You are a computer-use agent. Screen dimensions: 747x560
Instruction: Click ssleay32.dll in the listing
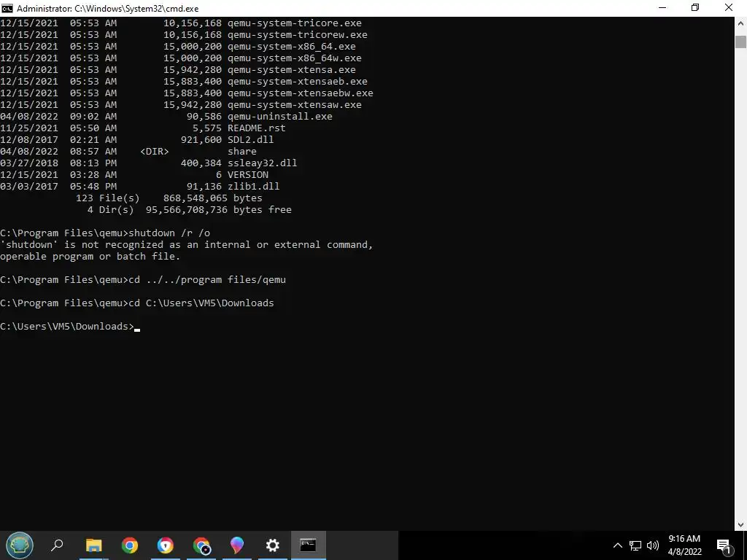(x=263, y=163)
